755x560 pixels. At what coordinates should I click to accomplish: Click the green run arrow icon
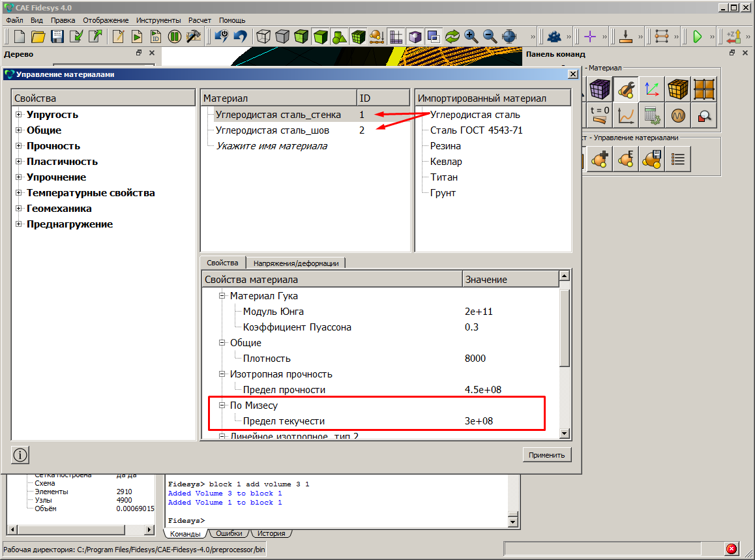697,37
